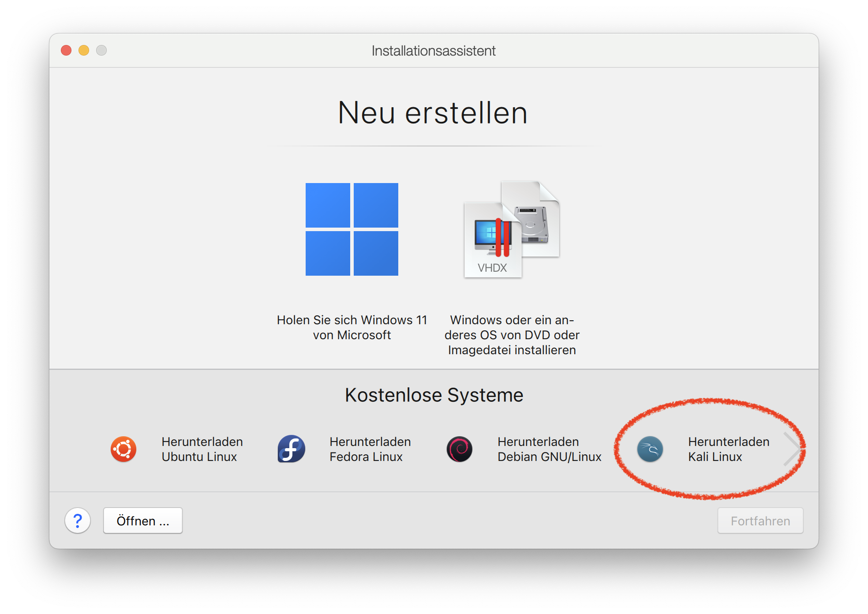Click the Ubuntu Linux logo icon

(x=123, y=449)
